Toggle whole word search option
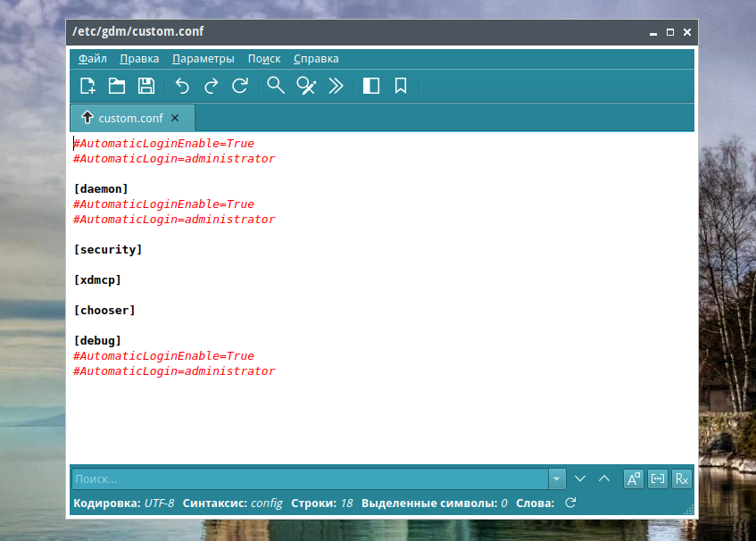Screen dimensions: 756x541 click(658, 479)
